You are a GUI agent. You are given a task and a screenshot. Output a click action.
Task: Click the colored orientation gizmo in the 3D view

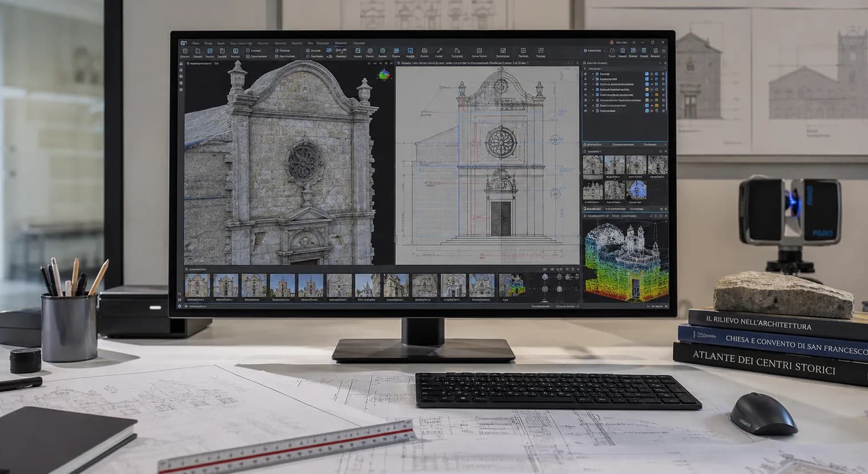(x=384, y=75)
